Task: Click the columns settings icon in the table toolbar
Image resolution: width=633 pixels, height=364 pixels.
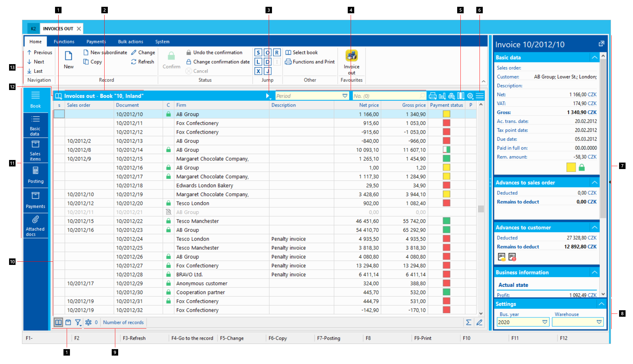Action: [x=460, y=96]
